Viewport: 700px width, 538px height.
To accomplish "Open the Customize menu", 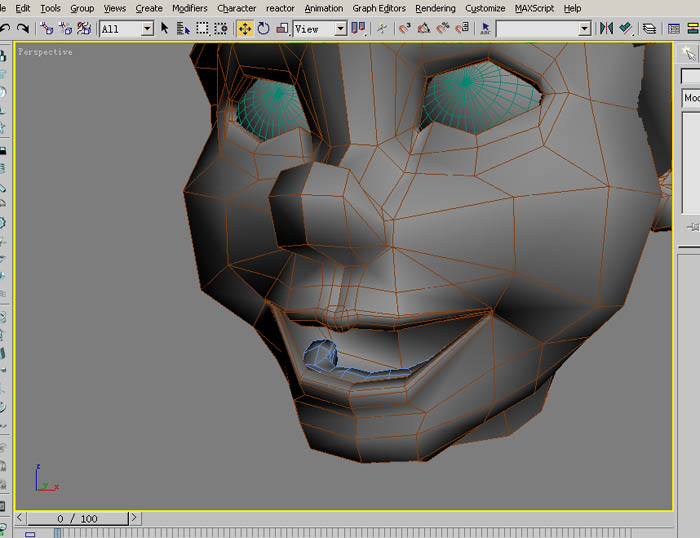I will (x=485, y=8).
